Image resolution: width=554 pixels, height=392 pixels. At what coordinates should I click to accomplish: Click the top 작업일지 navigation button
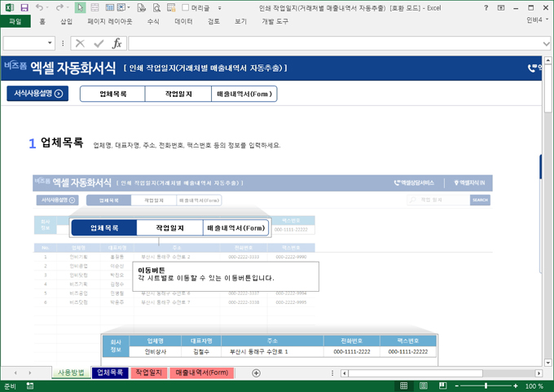(178, 94)
